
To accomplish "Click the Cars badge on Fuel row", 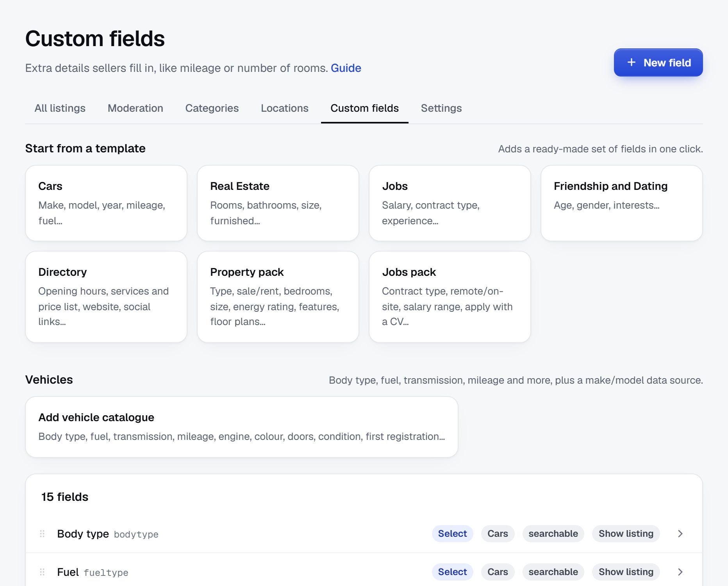I will (x=498, y=572).
